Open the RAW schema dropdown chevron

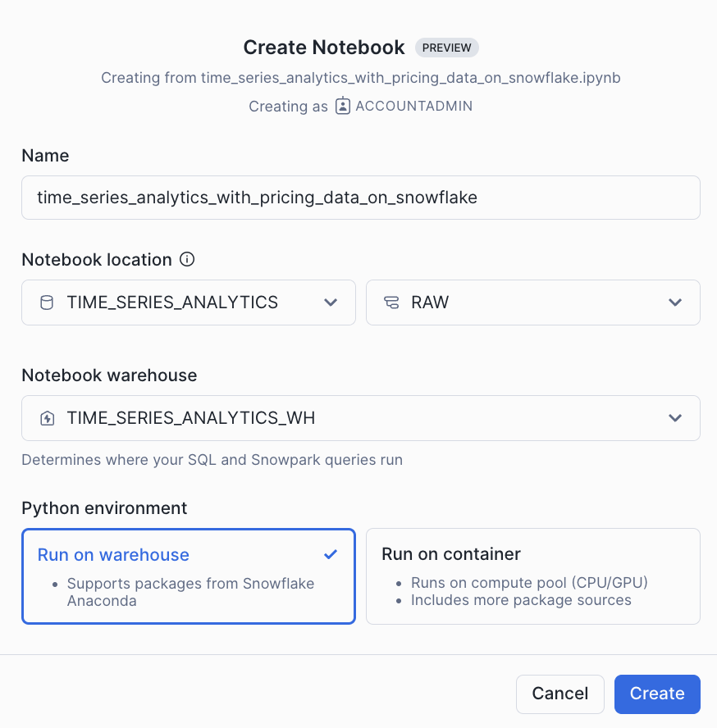tap(675, 303)
